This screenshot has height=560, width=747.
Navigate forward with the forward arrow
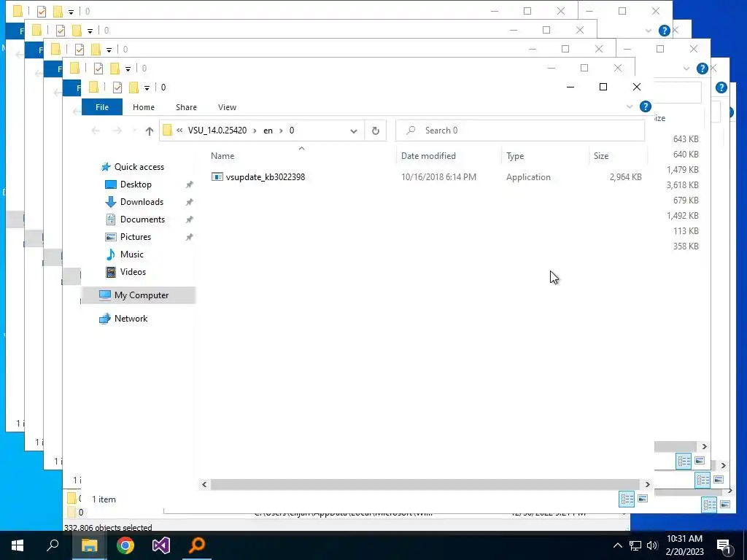(x=117, y=131)
